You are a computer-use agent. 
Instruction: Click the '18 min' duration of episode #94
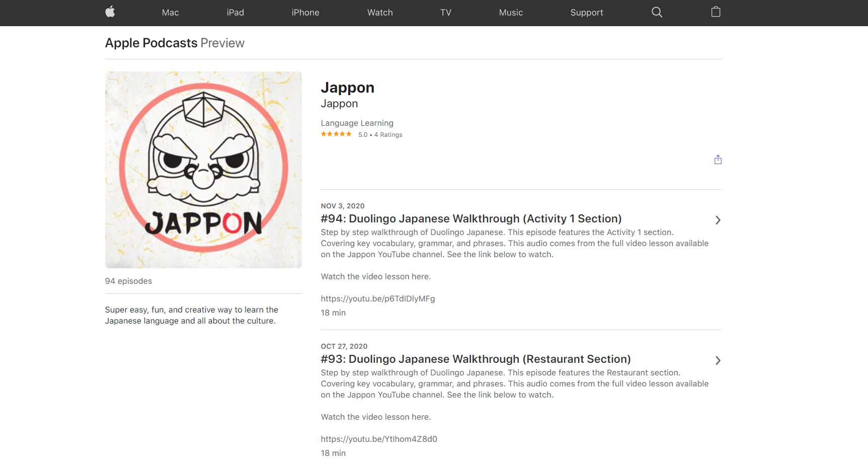pos(333,313)
